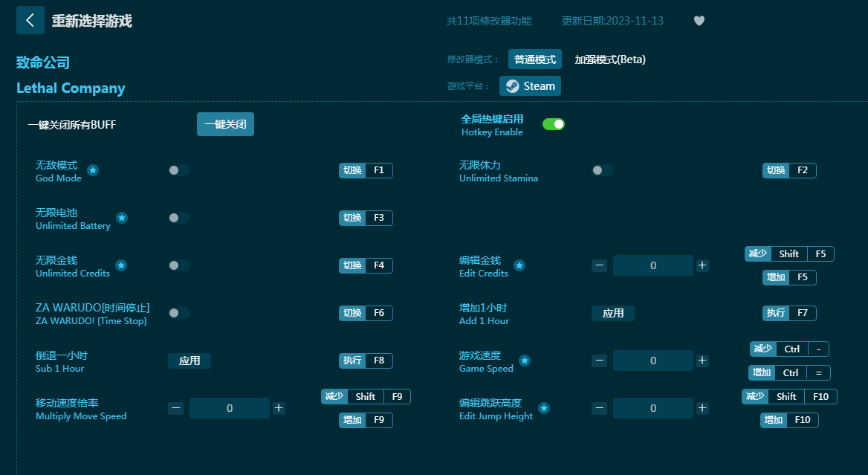868x475 pixels.
Task: Click 增加 Ctrl = hotkey for Game Speed
Action: pos(789,372)
